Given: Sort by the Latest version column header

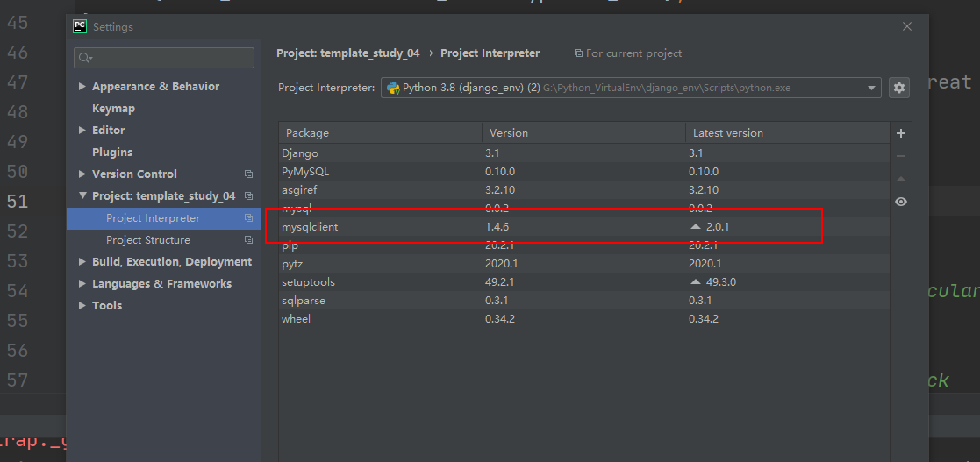Looking at the screenshot, I should click(x=788, y=133).
